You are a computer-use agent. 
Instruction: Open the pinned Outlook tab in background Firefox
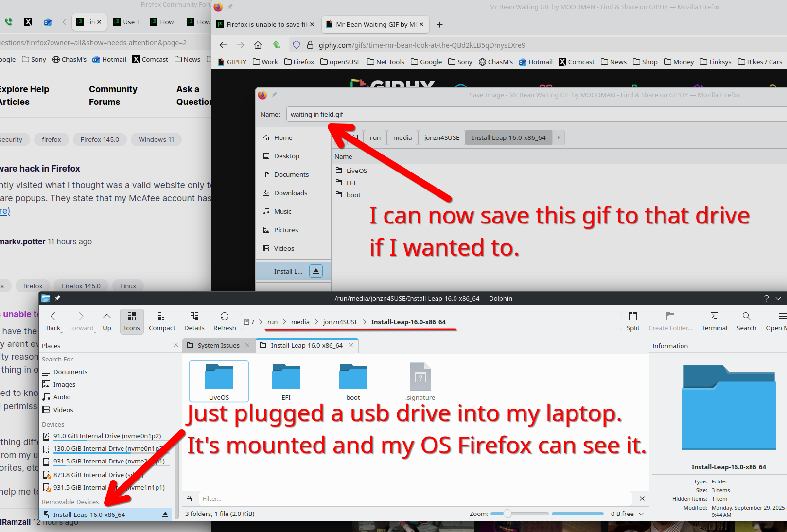tap(47, 22)
